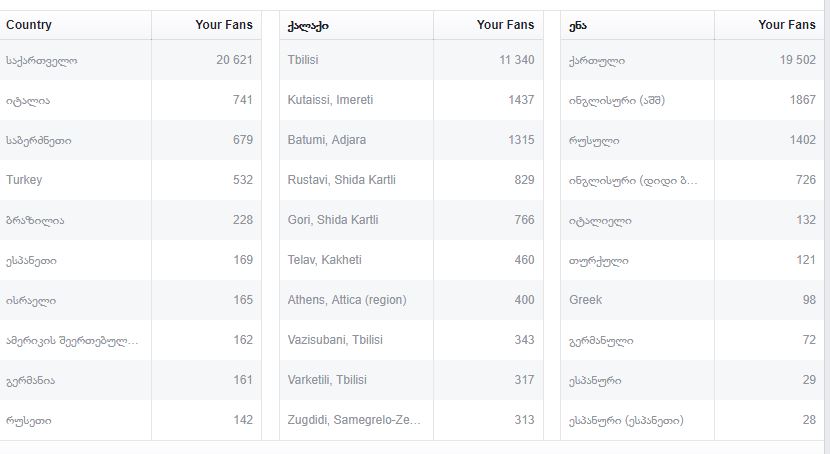Select Athens, Attica (region) row
The width and height of the screenshot is (830, 454).
click(x=346, y=300)
